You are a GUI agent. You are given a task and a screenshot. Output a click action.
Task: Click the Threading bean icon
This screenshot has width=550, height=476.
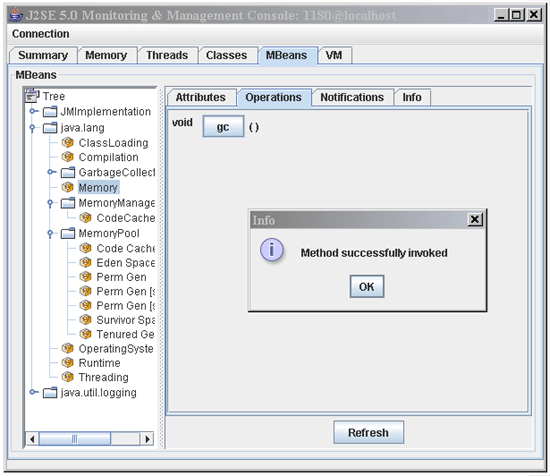pos(67,377)
